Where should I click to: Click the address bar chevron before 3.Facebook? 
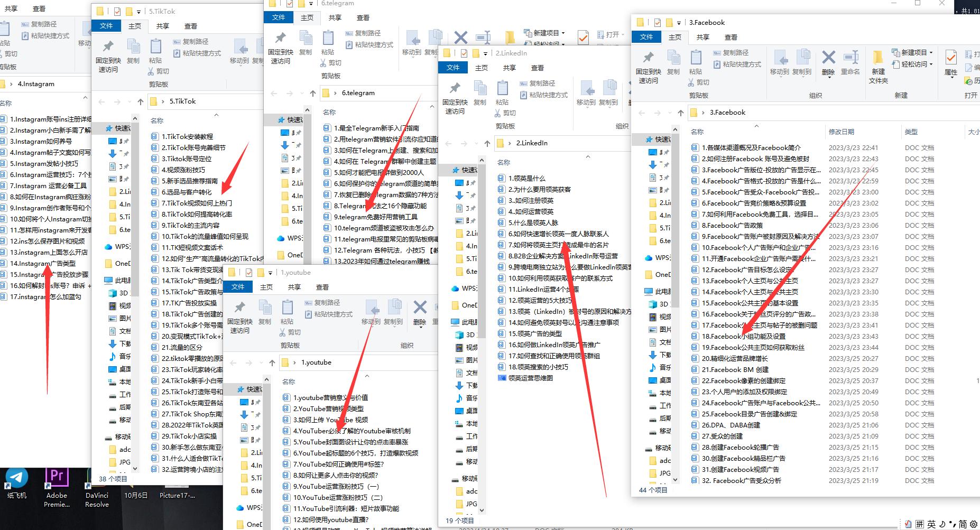click(703, 113)
